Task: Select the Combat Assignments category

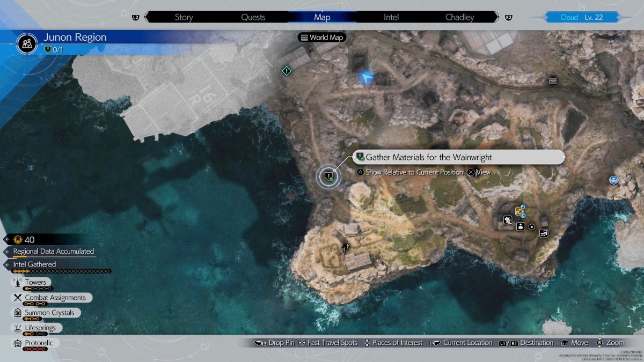Action: (51, 298)
